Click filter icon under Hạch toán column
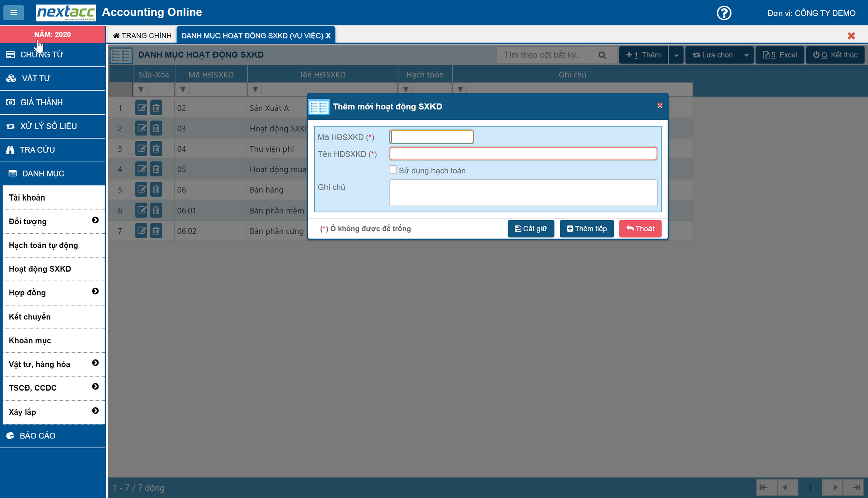868x498 pixels. click(406, 89)
